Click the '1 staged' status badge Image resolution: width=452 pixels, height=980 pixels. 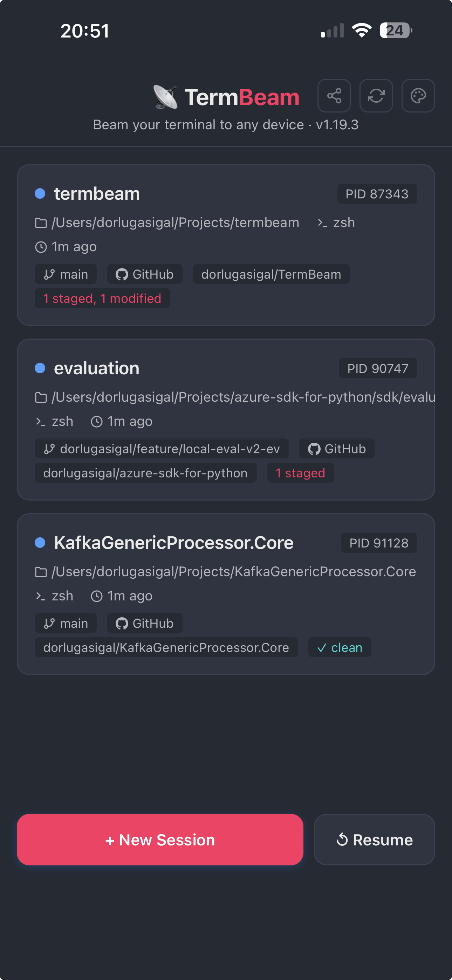(x=301, y=473)
